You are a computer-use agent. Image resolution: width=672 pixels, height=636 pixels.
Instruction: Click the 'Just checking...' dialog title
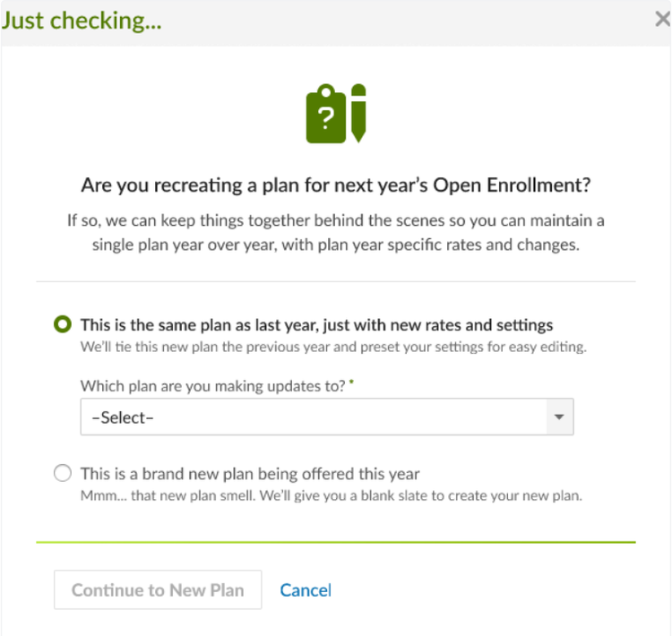click(82, 21)
